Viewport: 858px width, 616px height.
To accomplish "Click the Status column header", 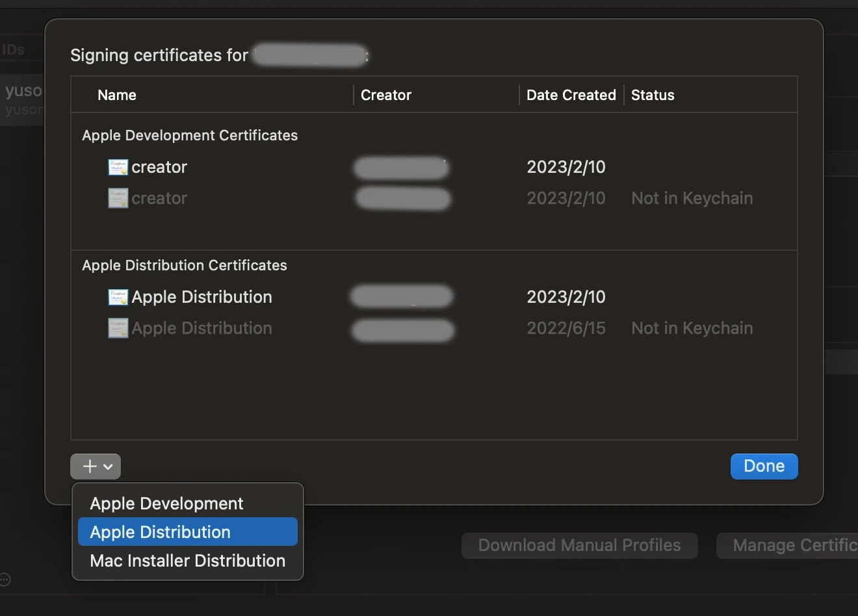I will pyautogui.click(x=653, y=95).
